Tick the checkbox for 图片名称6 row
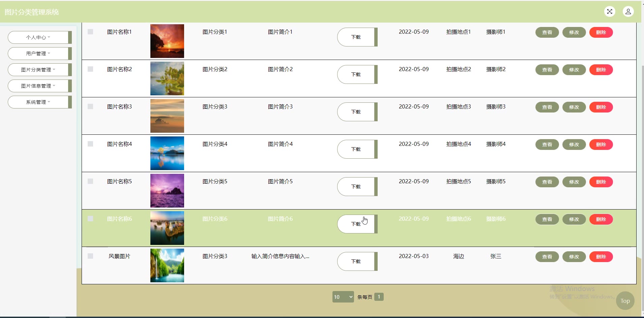Viewport: 644px width, 318px height. coord(90,219)
